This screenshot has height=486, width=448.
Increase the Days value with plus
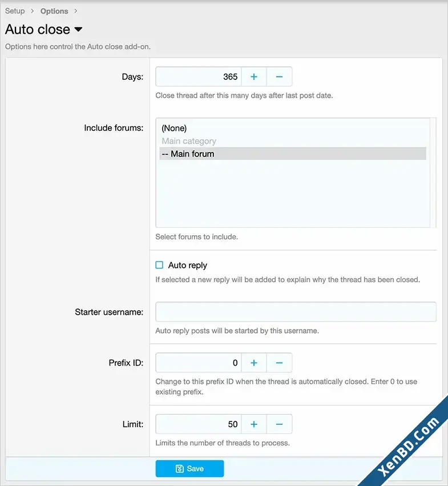254,77
